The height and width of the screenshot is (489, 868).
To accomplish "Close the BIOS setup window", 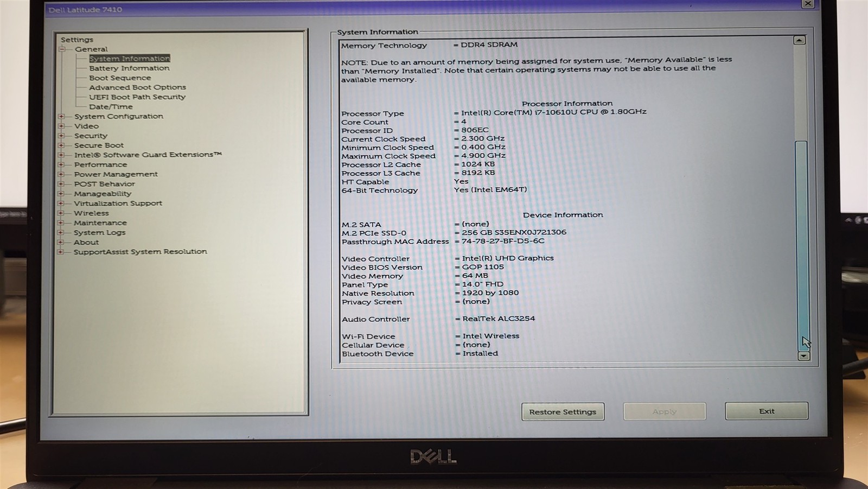I will pyautogui.click(x=808, y=4).
